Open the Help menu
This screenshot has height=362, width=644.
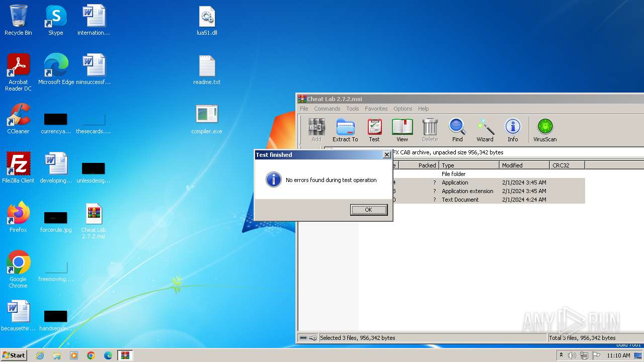click(x=424, y=109)
